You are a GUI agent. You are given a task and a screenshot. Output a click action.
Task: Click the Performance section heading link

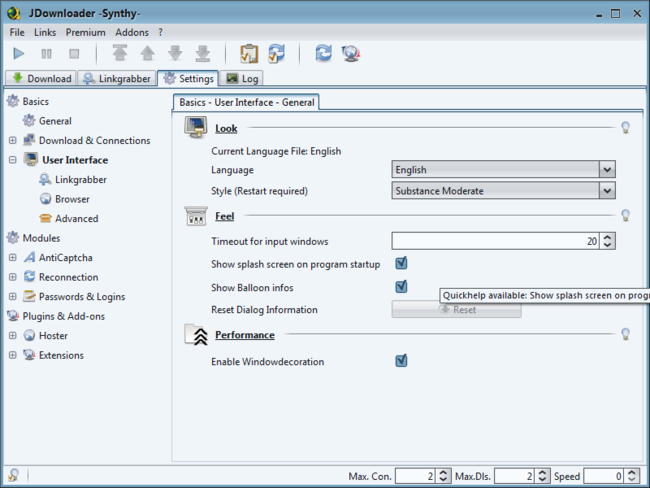tap(245, 335)
